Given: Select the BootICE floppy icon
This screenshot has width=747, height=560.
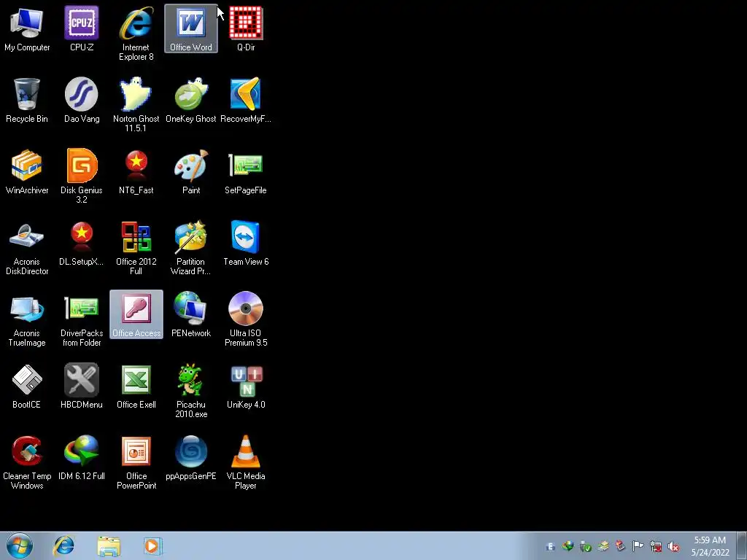Looking at the screenshot, I should [x=27, y=386].
